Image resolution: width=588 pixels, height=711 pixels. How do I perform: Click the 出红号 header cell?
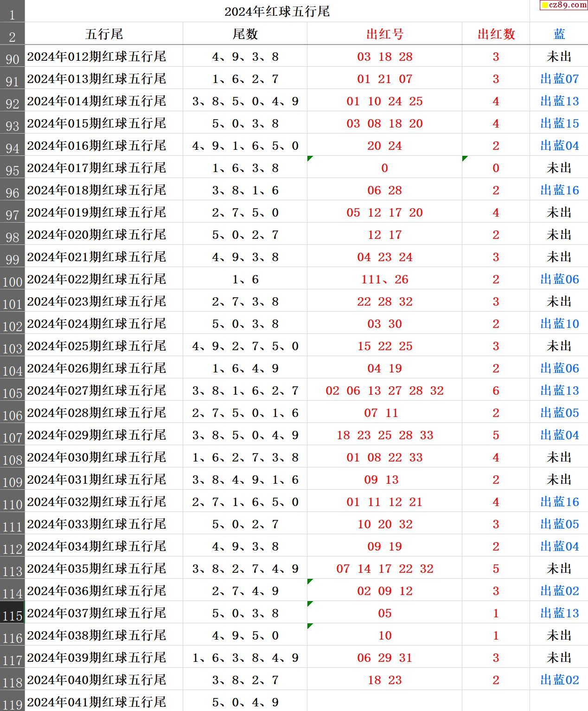click(384, 34)
